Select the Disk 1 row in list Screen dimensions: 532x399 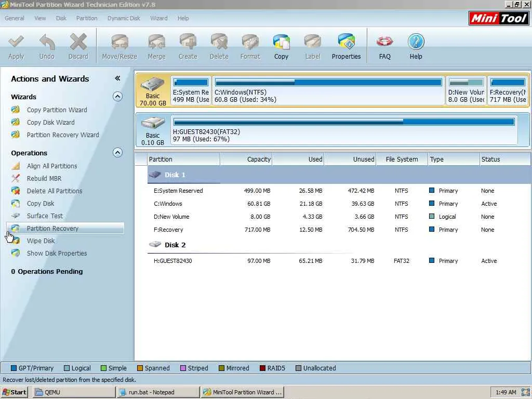click(x=339, y=175)
